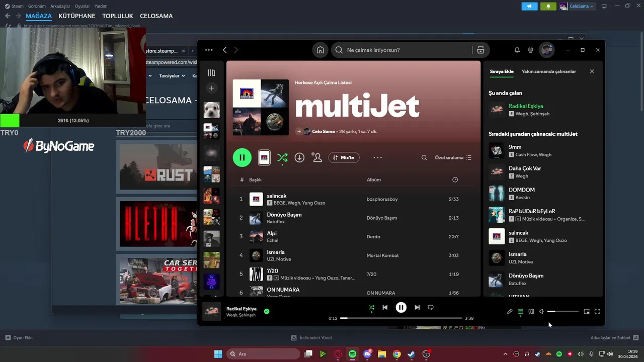Play track salıncak in playlist list
The image size is (644, 362).
pyautogui.click(x=353, y=199)
